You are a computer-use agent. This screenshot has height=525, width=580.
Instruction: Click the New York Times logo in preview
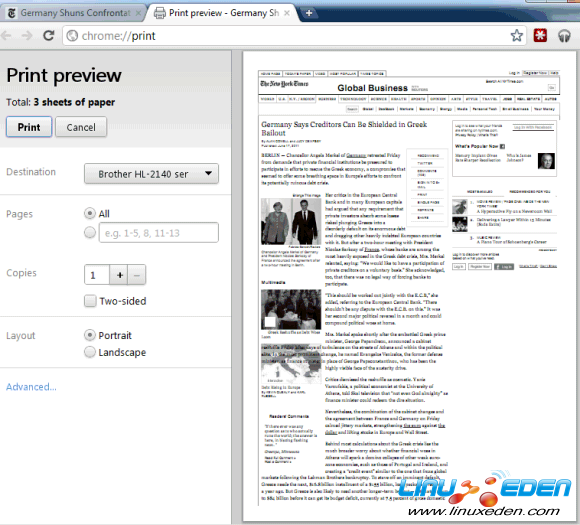coord(284,84)
